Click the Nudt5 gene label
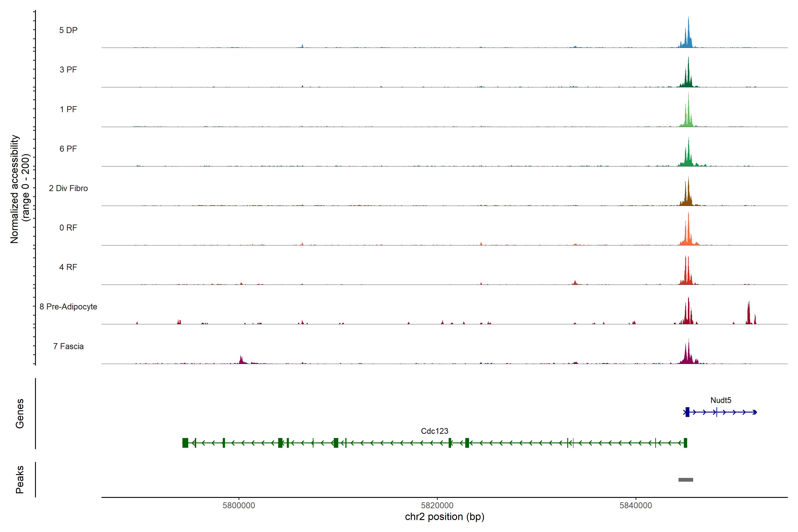This screenshot has height=532, width=798. [x=721, y=400]
